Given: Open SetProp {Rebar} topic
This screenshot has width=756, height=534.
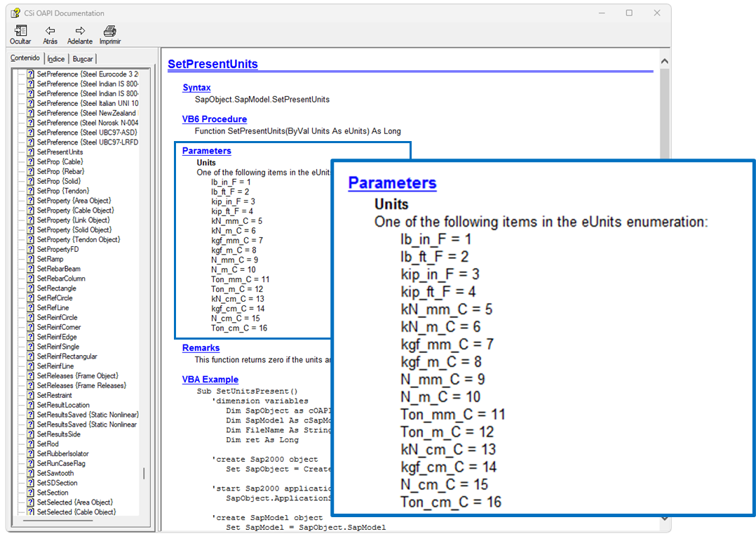Looking at the screenshot, I should point(60,171).
